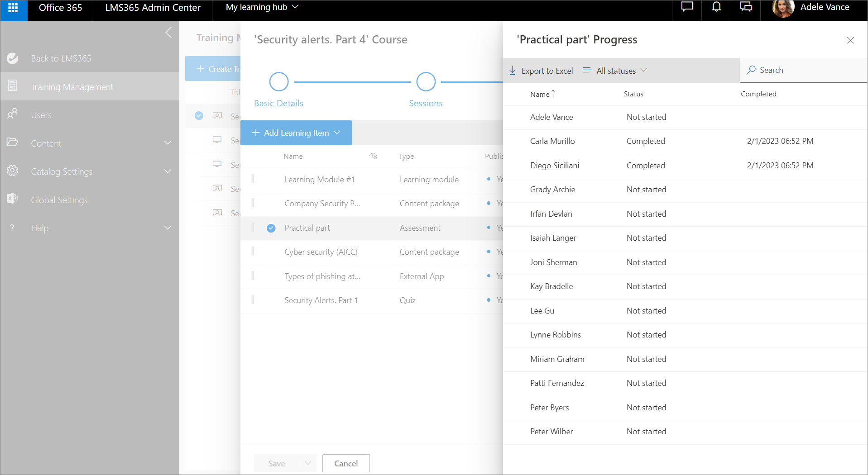
Task: Open the feedback conversation icon
Action: 746,7
